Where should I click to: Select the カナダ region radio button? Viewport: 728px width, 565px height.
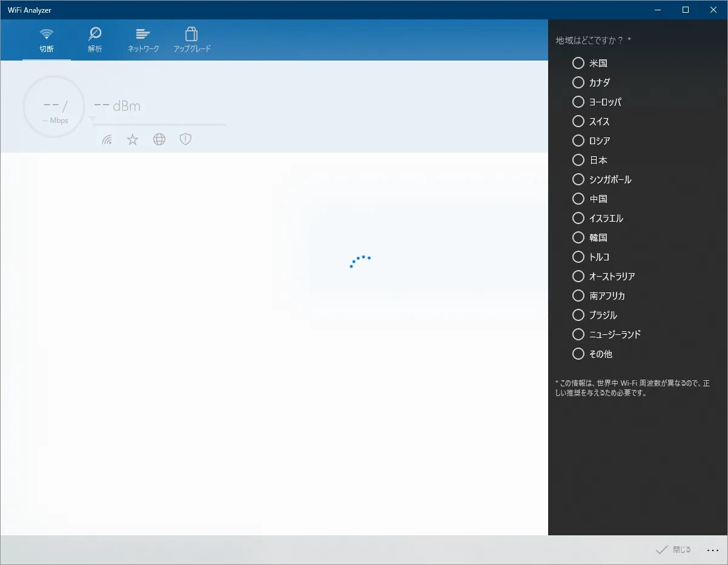(x=578, y=82)
